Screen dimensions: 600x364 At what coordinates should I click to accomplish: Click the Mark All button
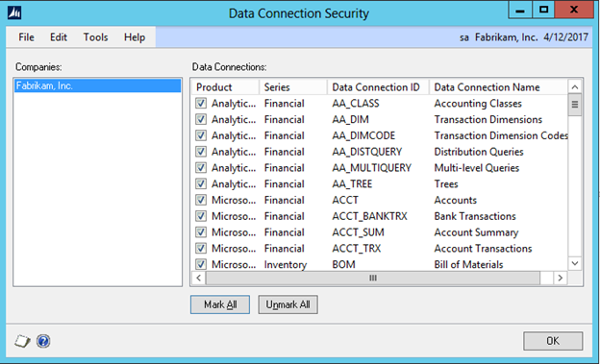pyautogui.click(x=220, y=304)
